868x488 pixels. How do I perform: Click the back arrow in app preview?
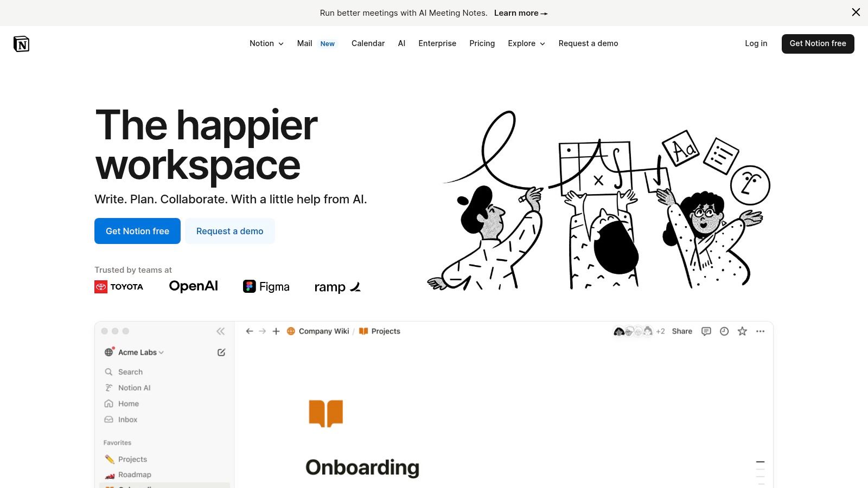[x=250, y=331]
